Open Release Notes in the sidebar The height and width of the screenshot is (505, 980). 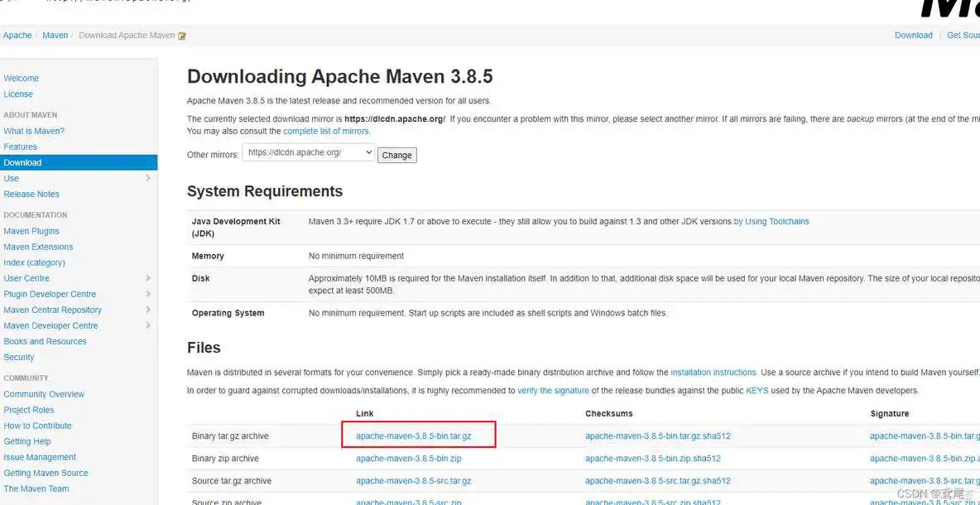[x=31, y=194]
